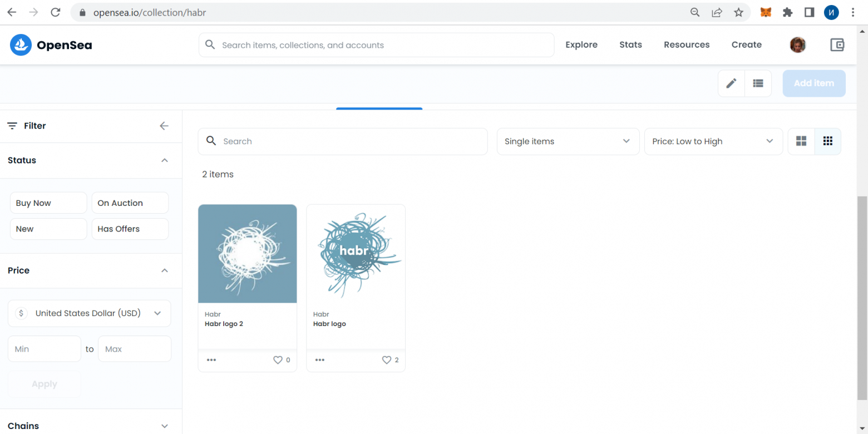Image resolution: width=868 pixels, height=434 pixels.
Task: Click the Apply price button
Action: point(45,384)
